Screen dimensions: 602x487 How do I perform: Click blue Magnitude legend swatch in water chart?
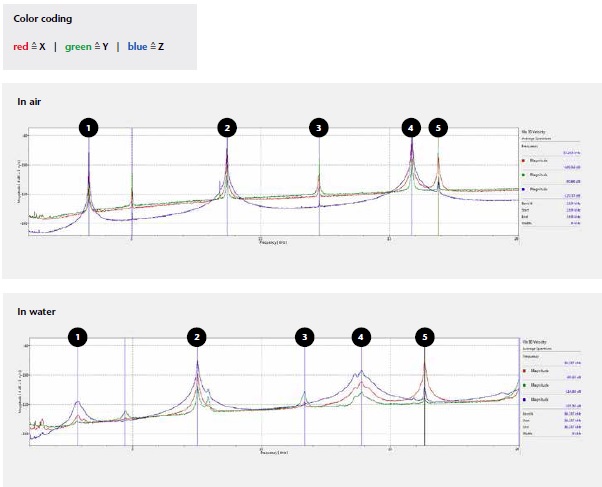tap(524, 398)
